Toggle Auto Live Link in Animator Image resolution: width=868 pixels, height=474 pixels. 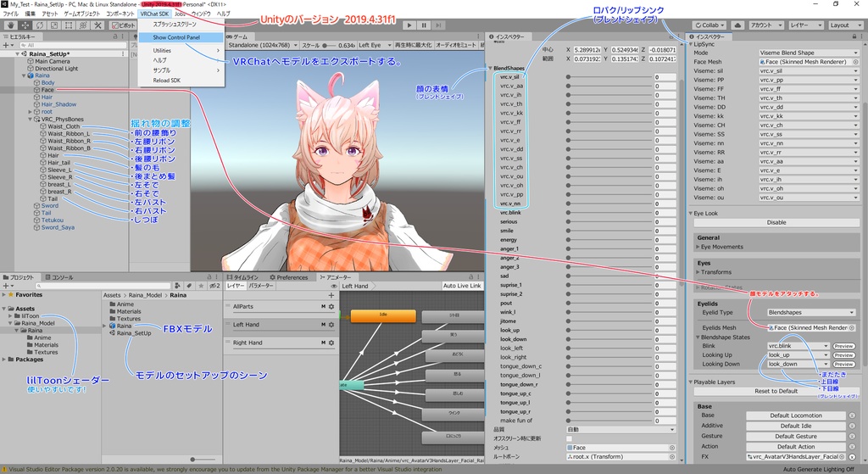pyautogui.click(x=462, y=286)
